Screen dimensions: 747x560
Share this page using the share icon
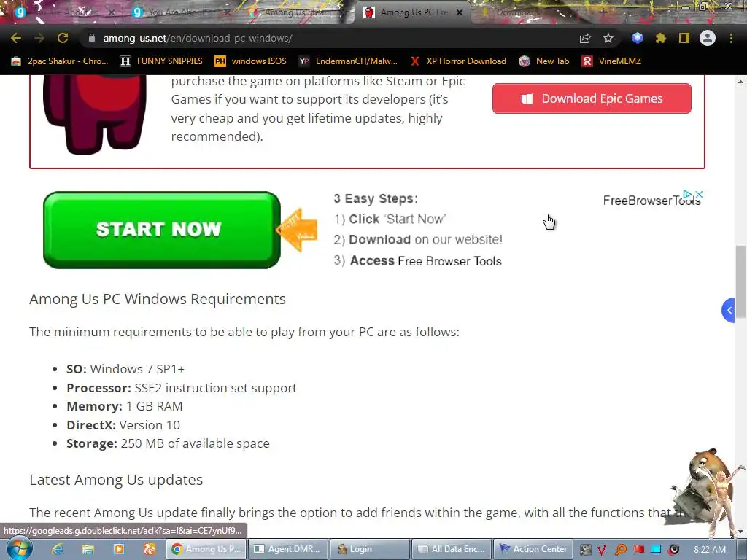click(x=585, y=38)
